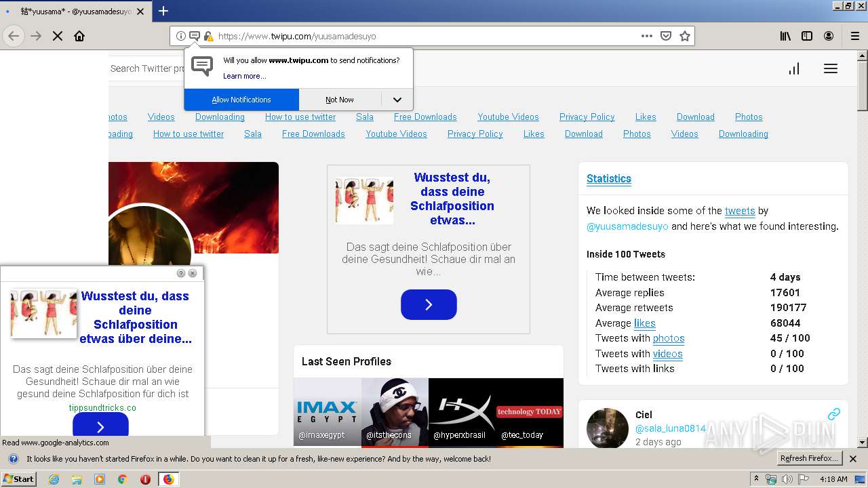868x488 pixels.
Task: Close the bottom-left ad popup
Action: point(193,273)
